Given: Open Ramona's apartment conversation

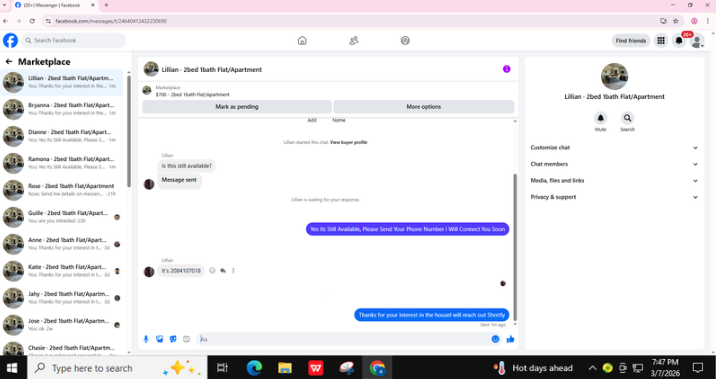Looking at the screenshot, I should (x=62, y=163).
